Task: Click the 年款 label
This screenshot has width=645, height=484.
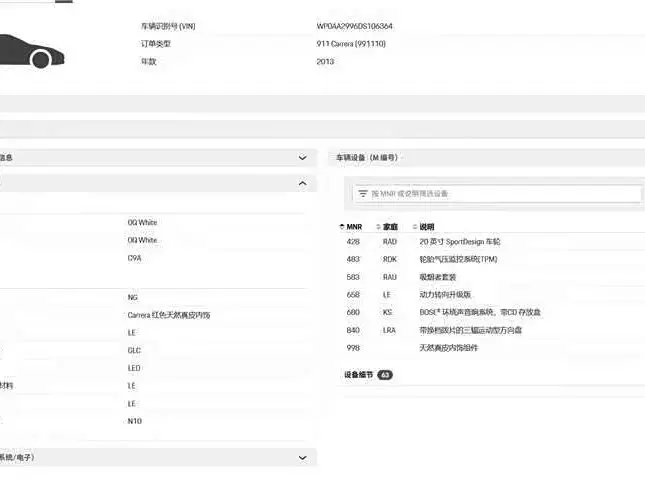Action: [148, 61]
